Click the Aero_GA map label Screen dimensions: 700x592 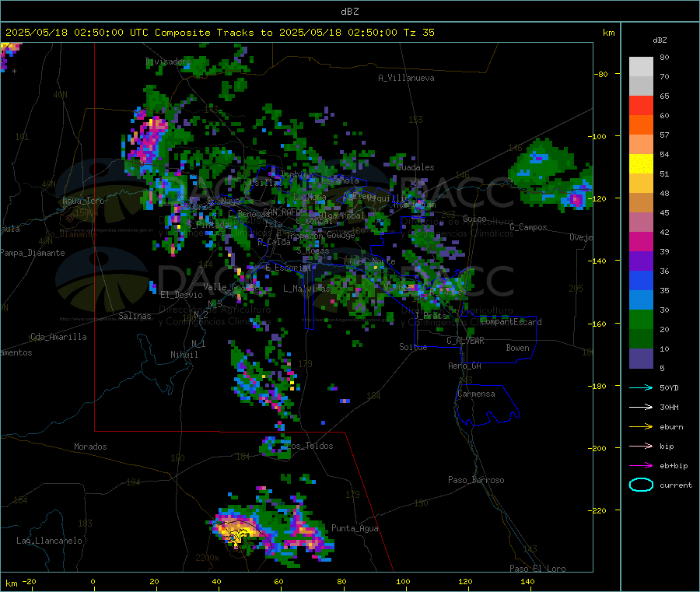click(x=465, y=366)
